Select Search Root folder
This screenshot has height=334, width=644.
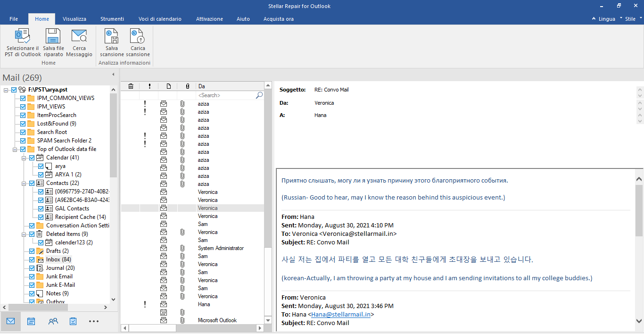click(52, 132)
